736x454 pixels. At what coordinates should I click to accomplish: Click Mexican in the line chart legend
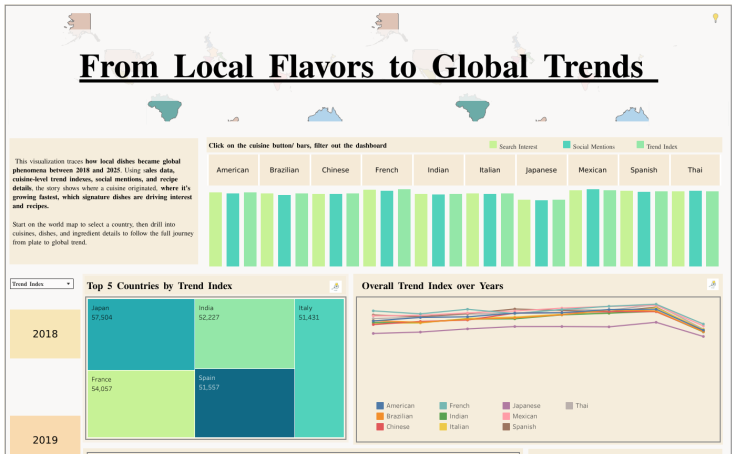pyautogui.click(x=520, y=416)
